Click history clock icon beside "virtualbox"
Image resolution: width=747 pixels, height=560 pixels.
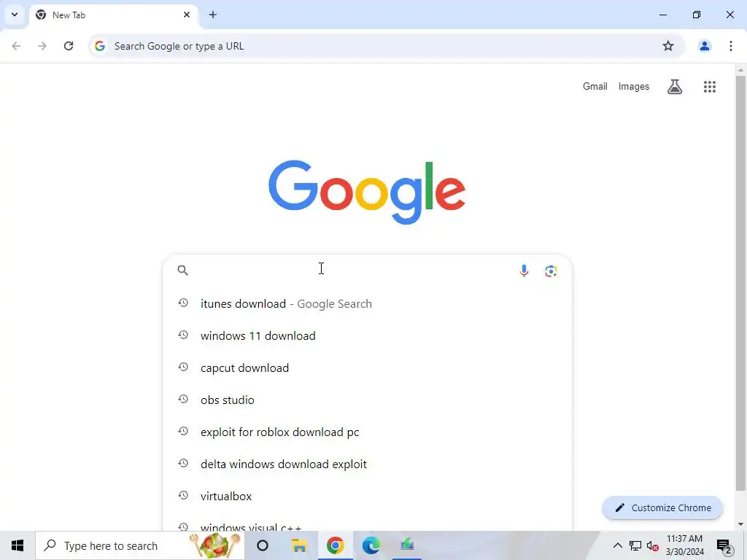pos(183,495)
